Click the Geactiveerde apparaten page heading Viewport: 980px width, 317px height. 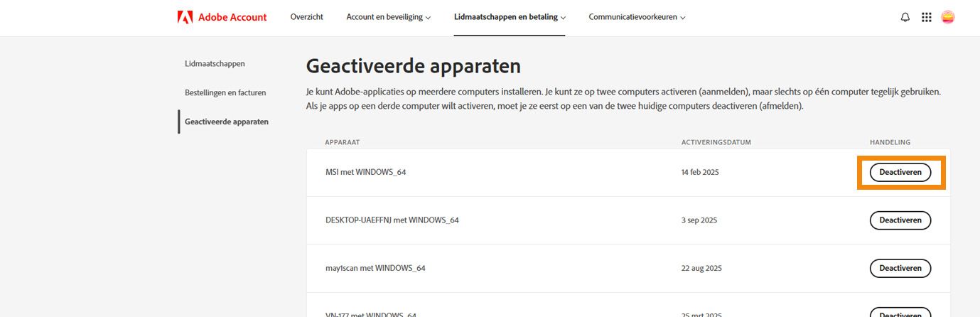(x=414, y=67)
